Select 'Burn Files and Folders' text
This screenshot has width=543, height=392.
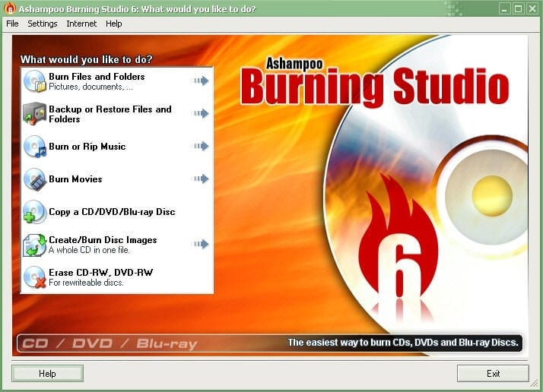pyautogui.click(x=97, y=77)
